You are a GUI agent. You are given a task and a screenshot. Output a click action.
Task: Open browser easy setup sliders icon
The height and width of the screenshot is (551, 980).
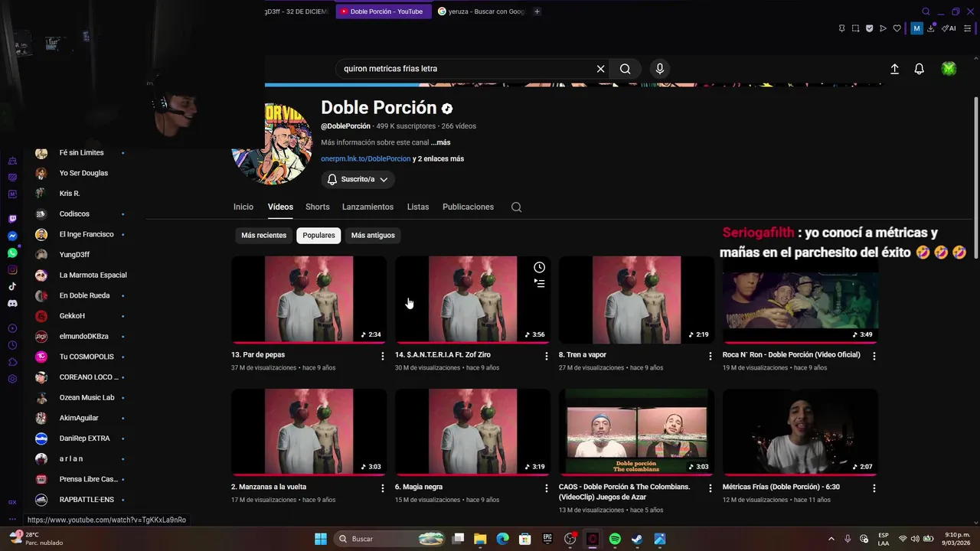[968, 28]
